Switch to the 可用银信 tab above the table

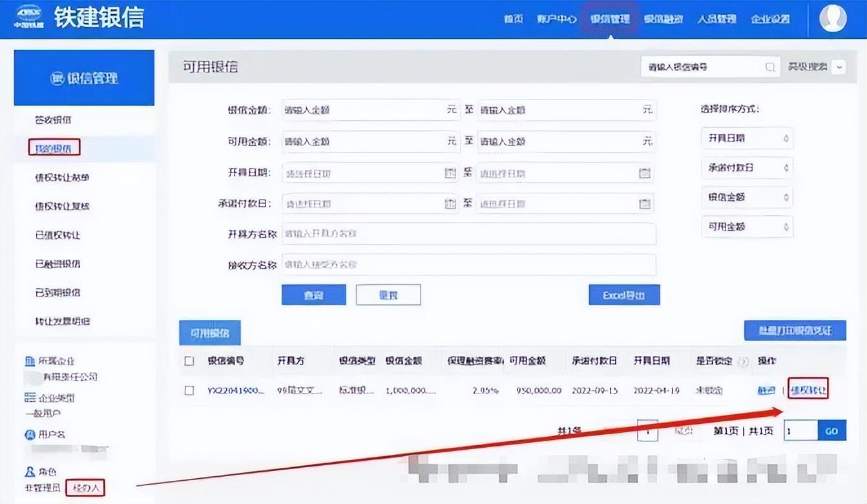tap(210, 333)
